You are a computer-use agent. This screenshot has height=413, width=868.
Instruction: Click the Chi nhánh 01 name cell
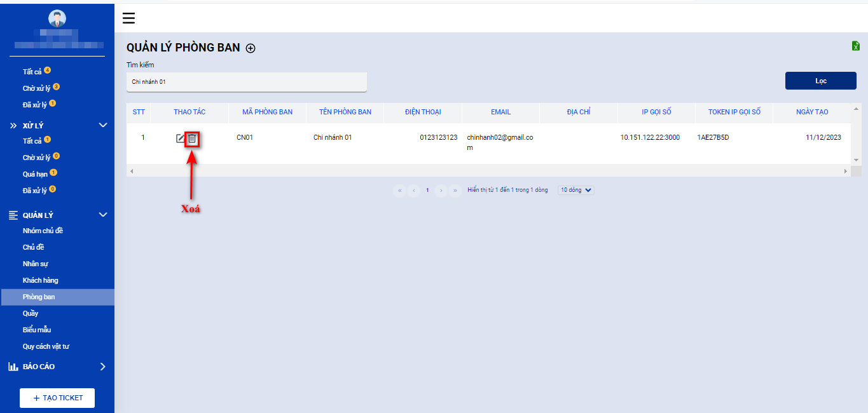(333, 137)
